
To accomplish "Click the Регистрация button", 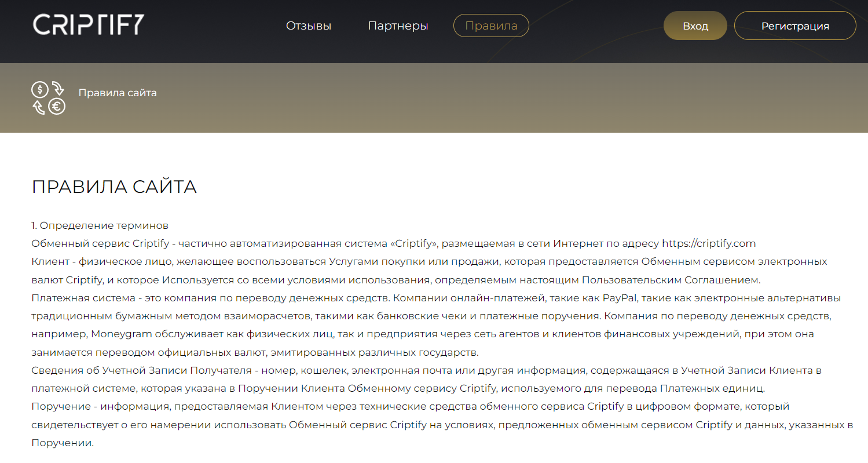I will pos(795,26).
